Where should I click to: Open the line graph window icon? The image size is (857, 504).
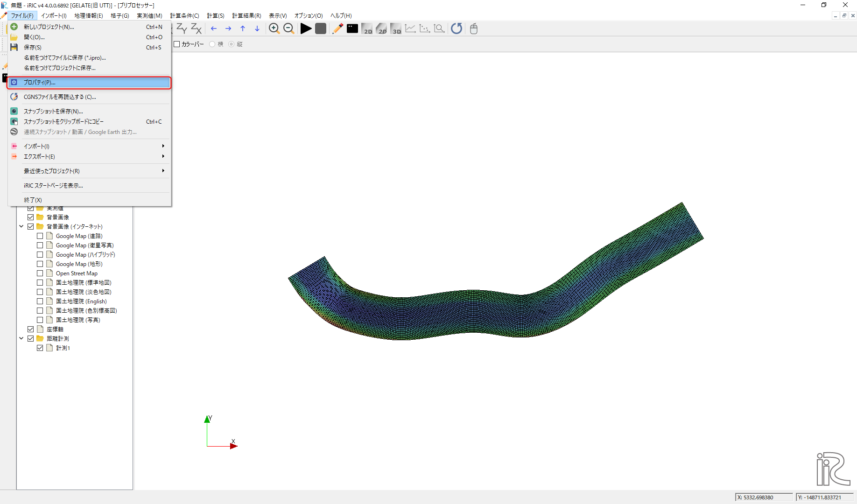point(410,28)
